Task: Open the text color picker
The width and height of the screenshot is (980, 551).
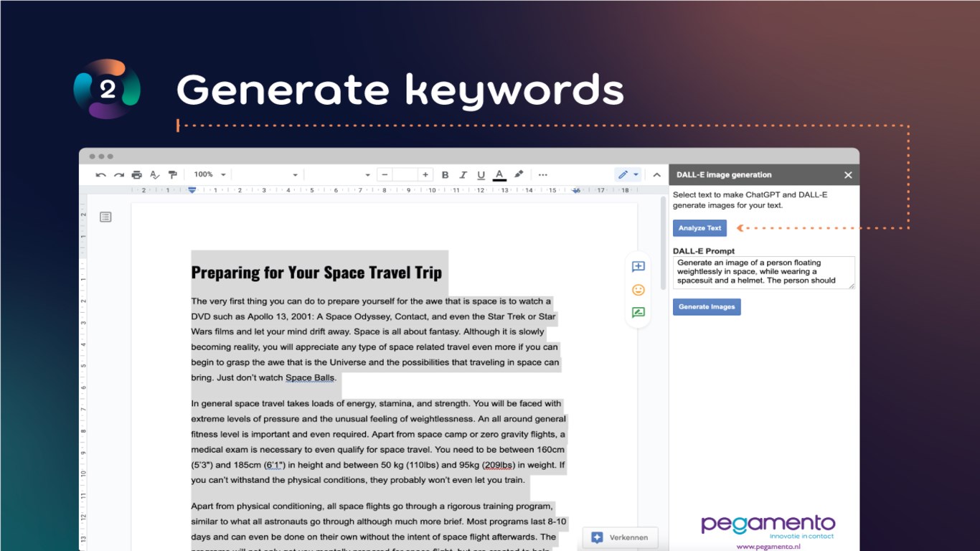Action: click(499, 175)
